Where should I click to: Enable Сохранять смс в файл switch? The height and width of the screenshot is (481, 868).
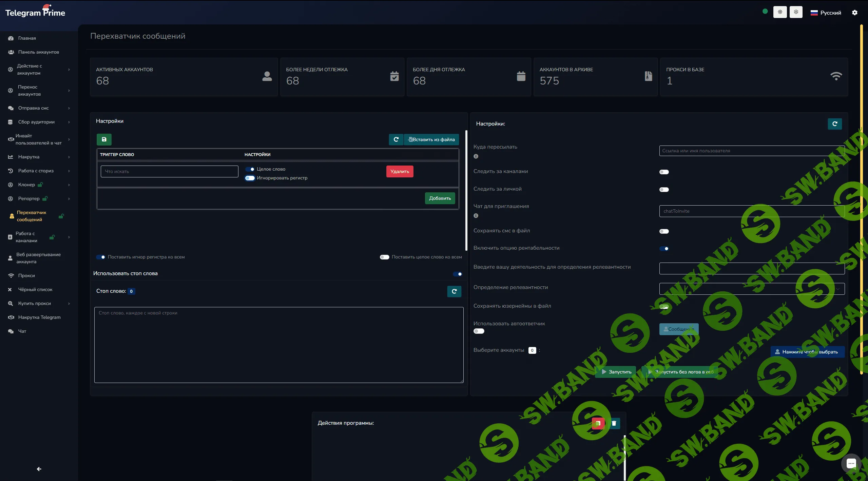click(x=664, y=231)
